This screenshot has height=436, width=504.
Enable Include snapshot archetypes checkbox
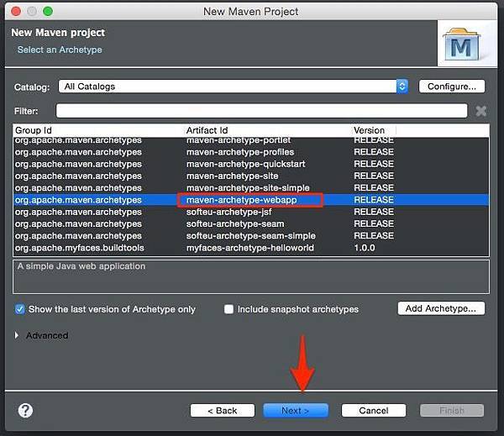click(x=228, y=309)
